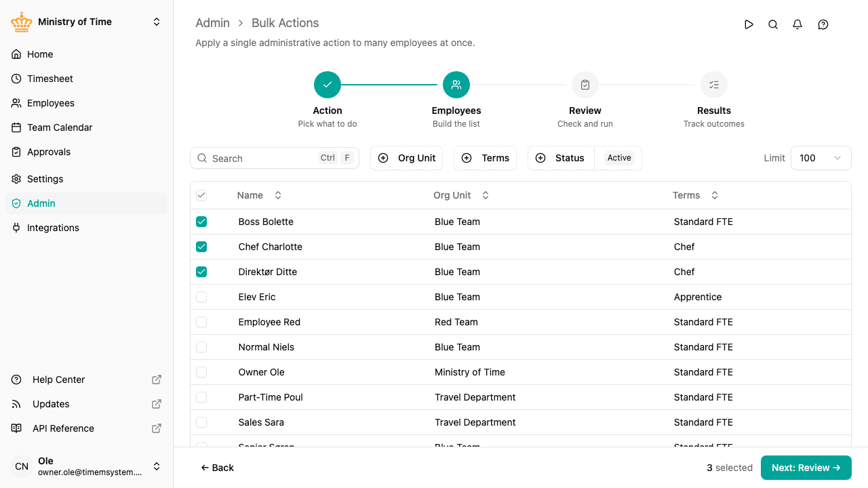This screenshot has height=488, width=868.
Task: Click the API Reference book icon
Action: [17, 428]
